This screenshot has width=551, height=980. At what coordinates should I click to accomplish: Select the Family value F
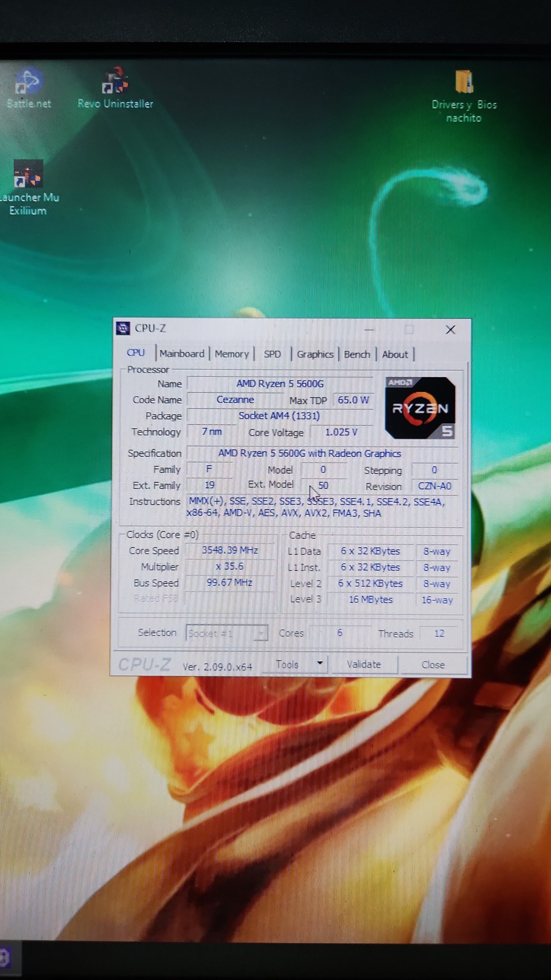pyautogui.click(x=209, y=469)
